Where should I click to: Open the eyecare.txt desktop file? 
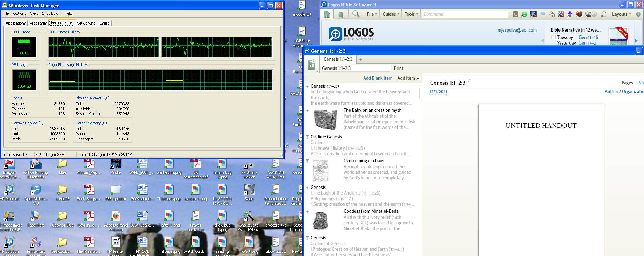[x=276, y=219]
